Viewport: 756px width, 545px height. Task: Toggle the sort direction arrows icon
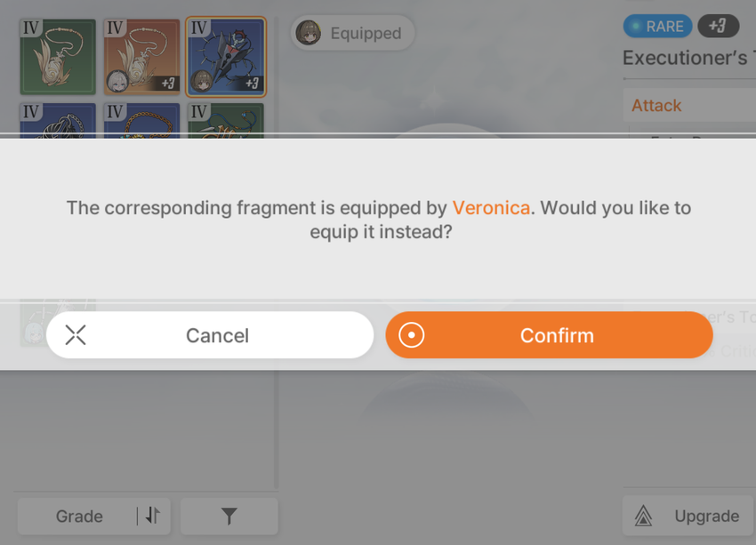tap(152, 516)
